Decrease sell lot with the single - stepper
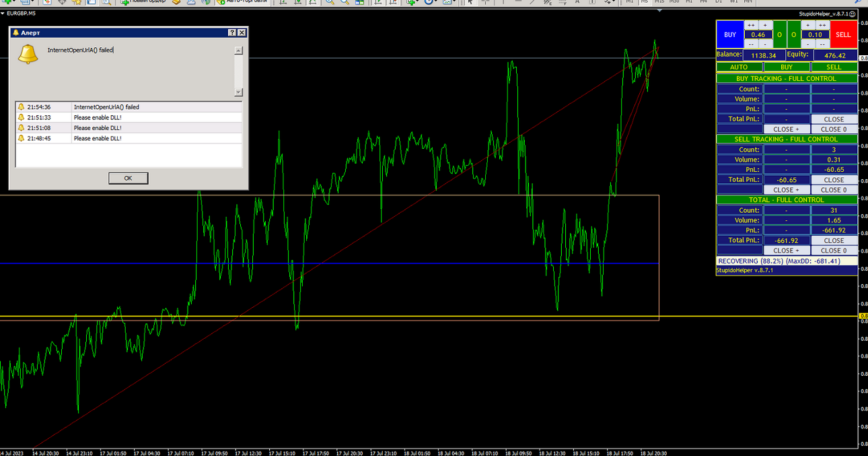Image resolution: width=868 pixels, height=456 pixels. click(x=808, y=44)
